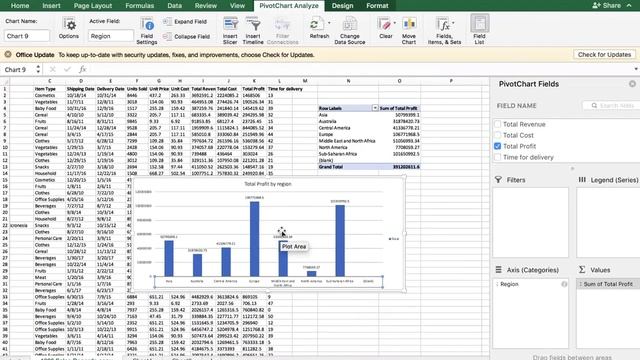Switch to the Home tab
The image size is (640, 360).
20,6
